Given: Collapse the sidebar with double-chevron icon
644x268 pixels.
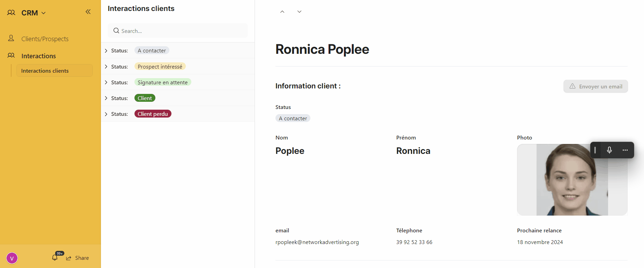Looking at the screenshot, I should tap(88, 12).
